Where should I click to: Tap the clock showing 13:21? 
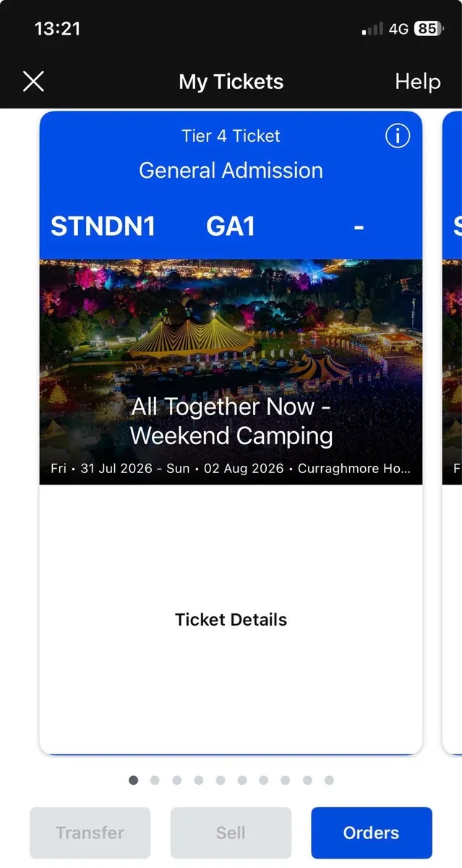pos(58,29)
